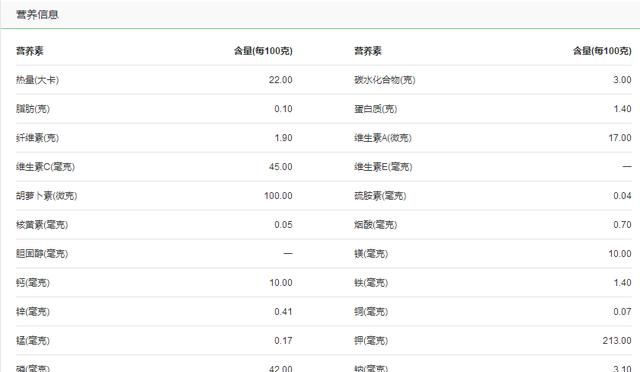Select the 100.00 value for 胡萝卜素
Screen dimensions: 640x372
click(278, 196)
